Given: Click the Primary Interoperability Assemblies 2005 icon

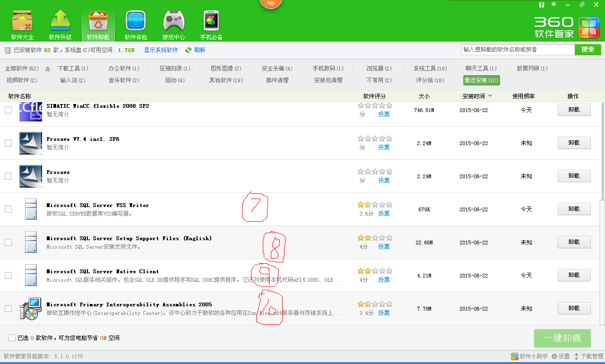Looking at the screenshot, I should (31, 308).
